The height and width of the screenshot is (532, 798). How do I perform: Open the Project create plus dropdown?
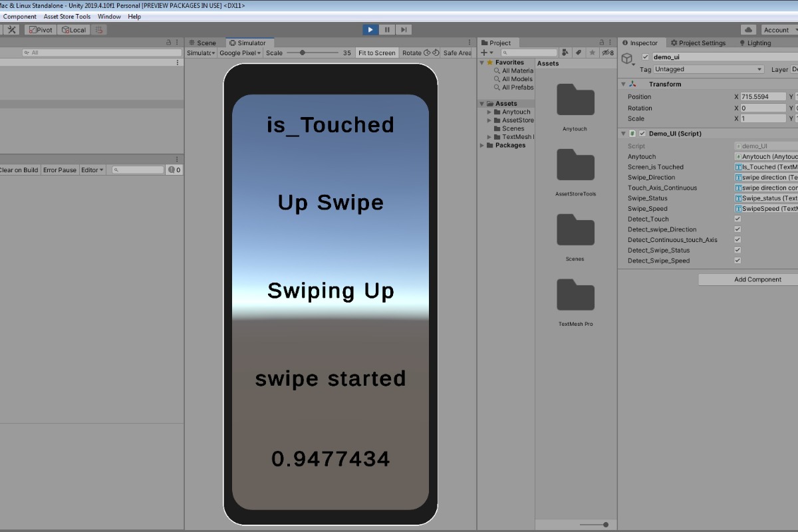(487, 53)
